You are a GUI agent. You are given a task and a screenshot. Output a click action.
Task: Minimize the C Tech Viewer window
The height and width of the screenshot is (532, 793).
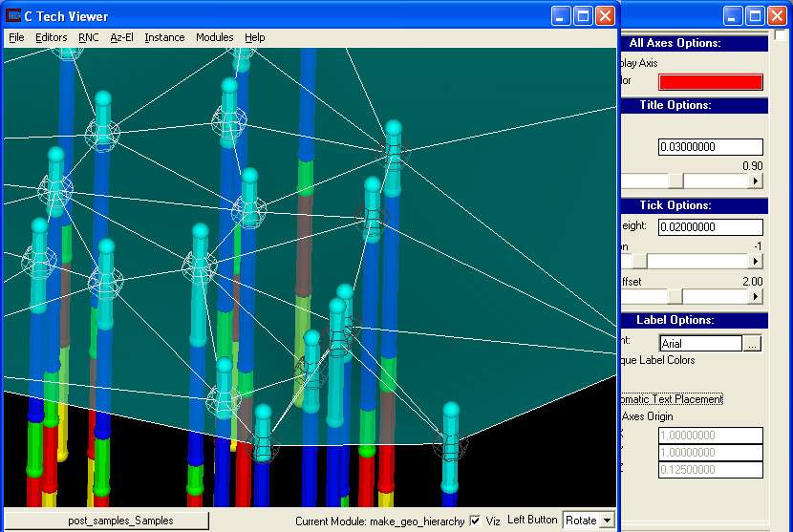562,16
